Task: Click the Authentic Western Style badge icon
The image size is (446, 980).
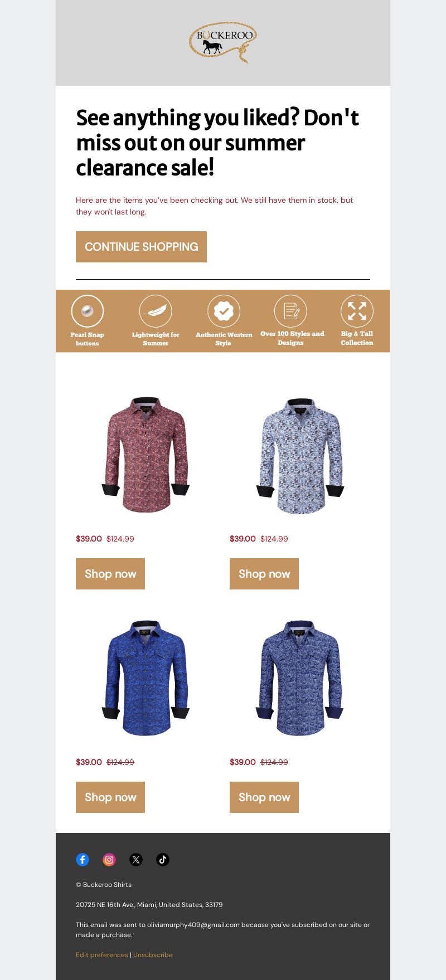Action: (224, 311)
